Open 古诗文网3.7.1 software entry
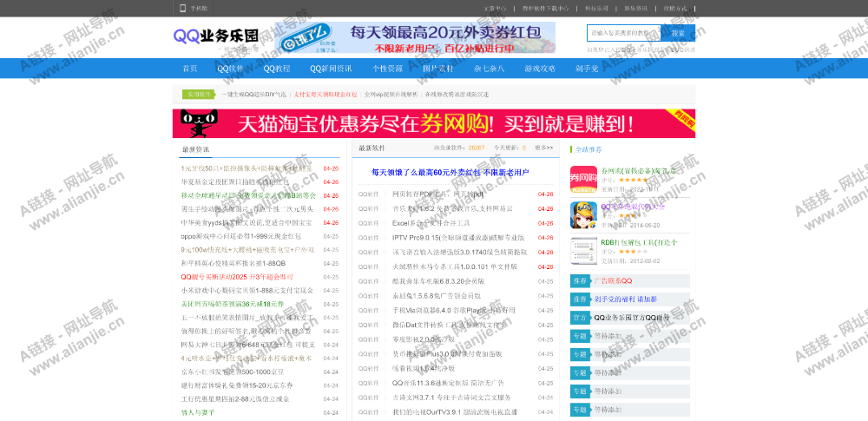The height and width of the screenshot is (421, 868). pyautogui.click(x=451, y=398)
